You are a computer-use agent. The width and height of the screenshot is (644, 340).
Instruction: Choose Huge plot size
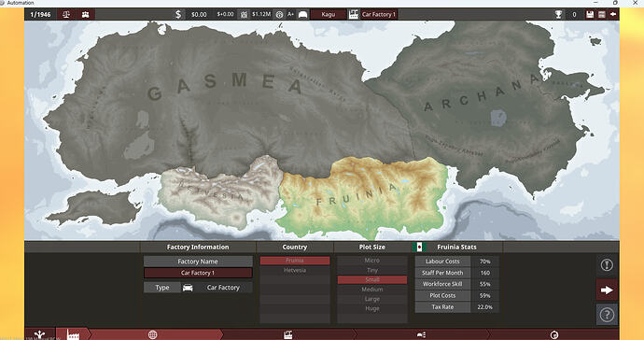pyautogui.click(x=372, y=308)
